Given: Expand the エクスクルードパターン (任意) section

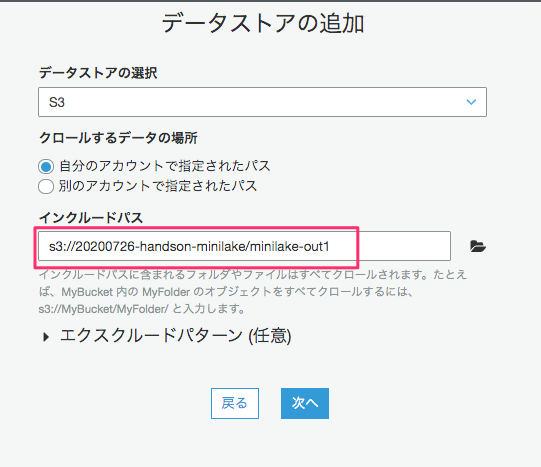Looking at the screenshot, I should click(176, 336).
